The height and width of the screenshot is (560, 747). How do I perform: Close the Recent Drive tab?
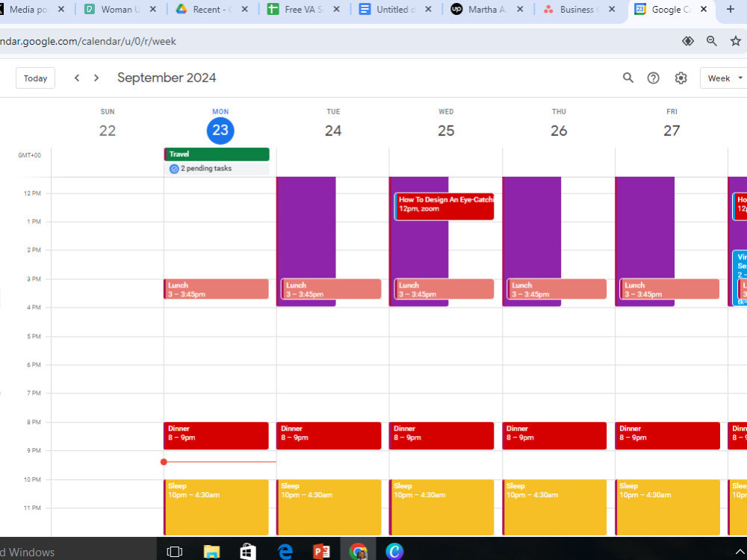pyautogui.click(x=244, y=9)
